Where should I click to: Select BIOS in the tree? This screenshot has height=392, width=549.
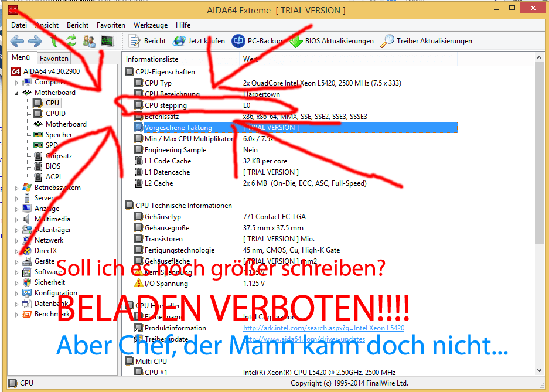click(53, 166)
